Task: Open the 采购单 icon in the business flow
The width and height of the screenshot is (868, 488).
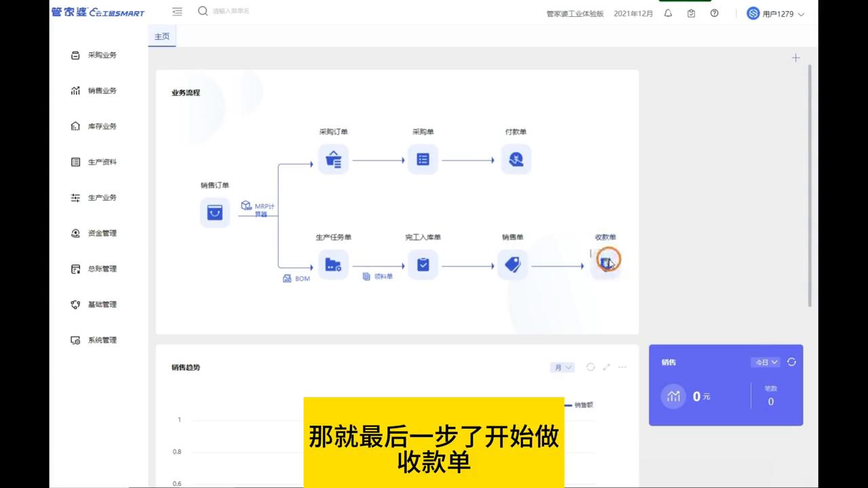Action: (422, 159)
